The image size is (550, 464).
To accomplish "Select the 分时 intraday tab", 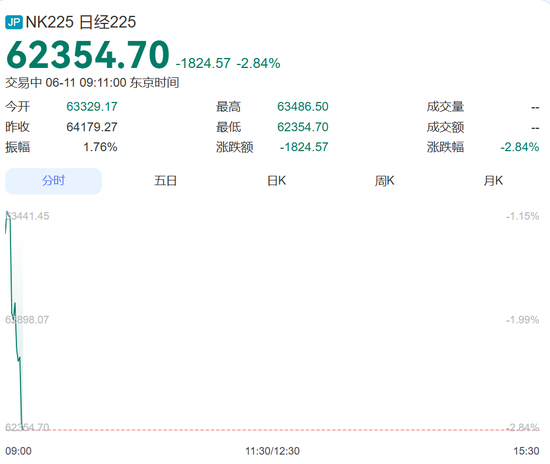I will point(53,181).
